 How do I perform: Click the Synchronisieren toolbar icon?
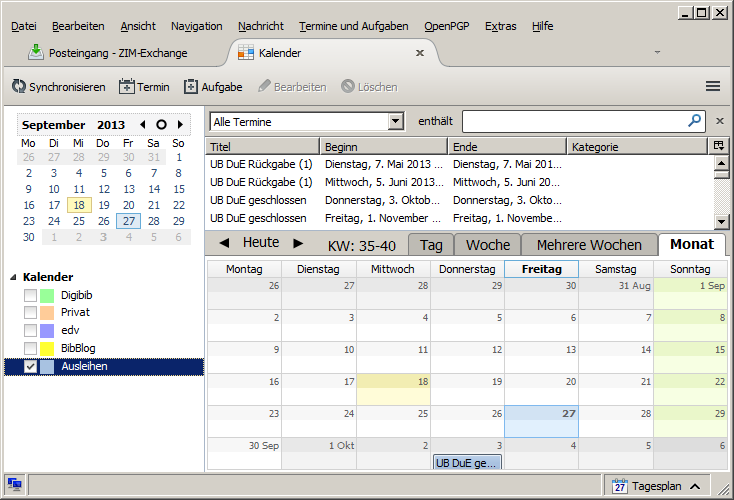pyautogui.click(x=18, y=87)
